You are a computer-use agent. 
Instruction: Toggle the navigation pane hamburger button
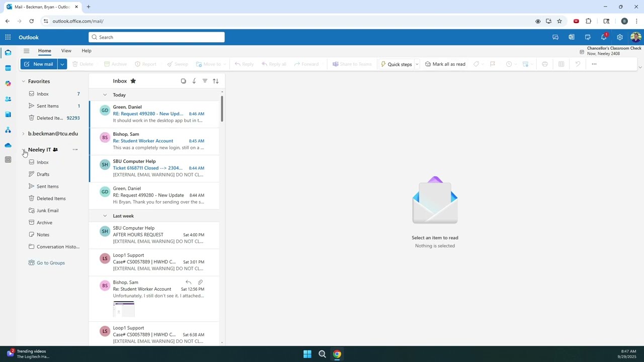(x=26, y=51)
